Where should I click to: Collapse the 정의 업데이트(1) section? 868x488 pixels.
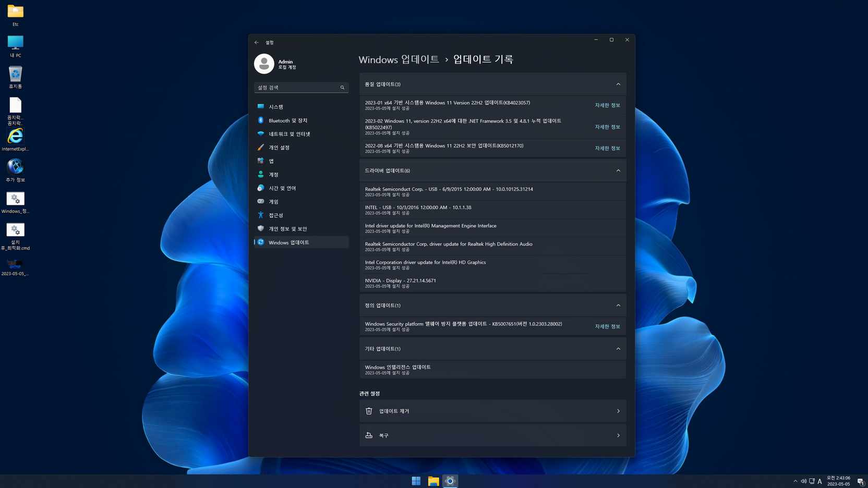coord(618,306)
